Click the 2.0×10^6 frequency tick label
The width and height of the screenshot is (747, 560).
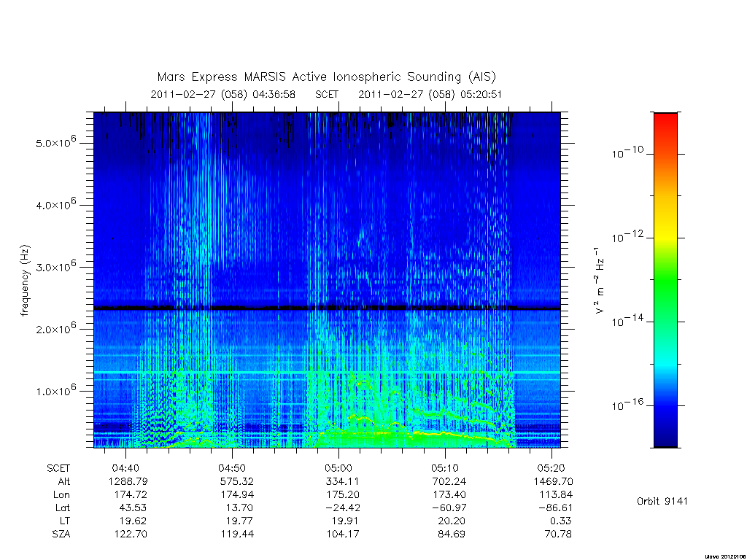[x=55, y=329]
